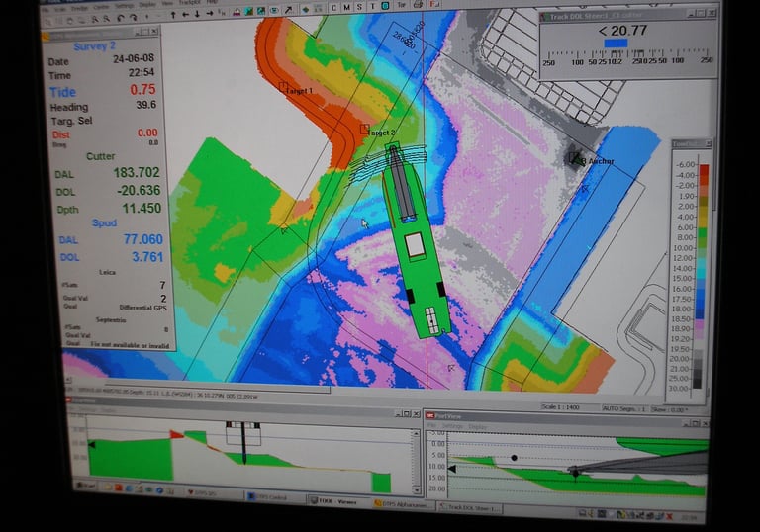The image size is (760, 532).
Task: Click scroll down arrow in left profile view
Action: point(417,489)
